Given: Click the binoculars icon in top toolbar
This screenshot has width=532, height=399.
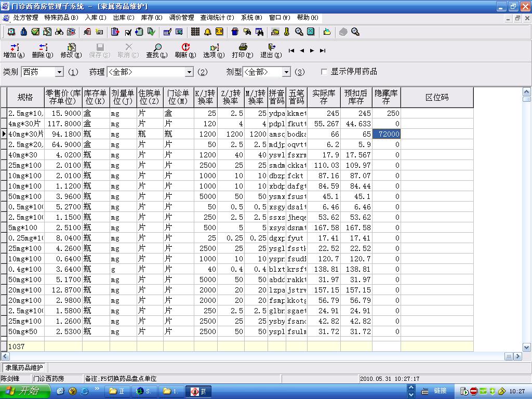Looking at the screenshot, I should [x=59, y=32].
